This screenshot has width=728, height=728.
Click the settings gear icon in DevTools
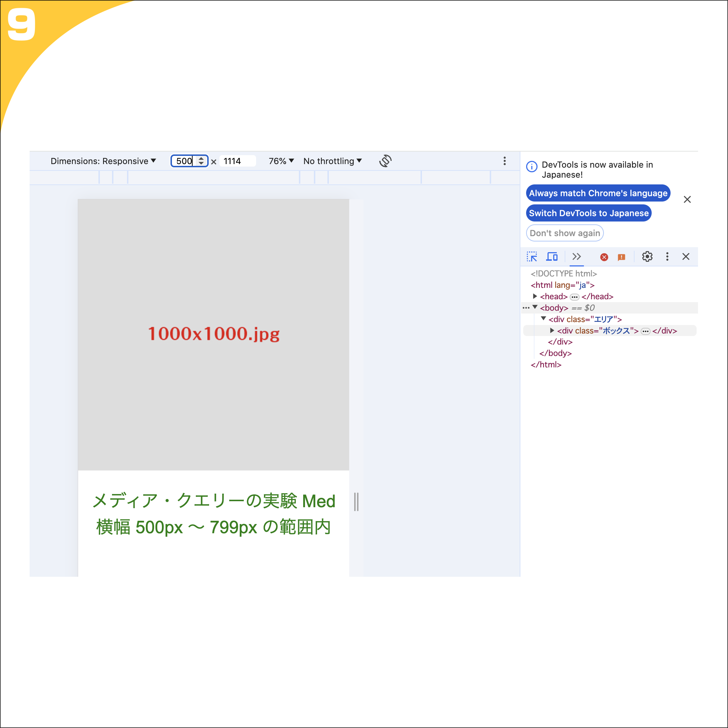click(x=647, y=257)
